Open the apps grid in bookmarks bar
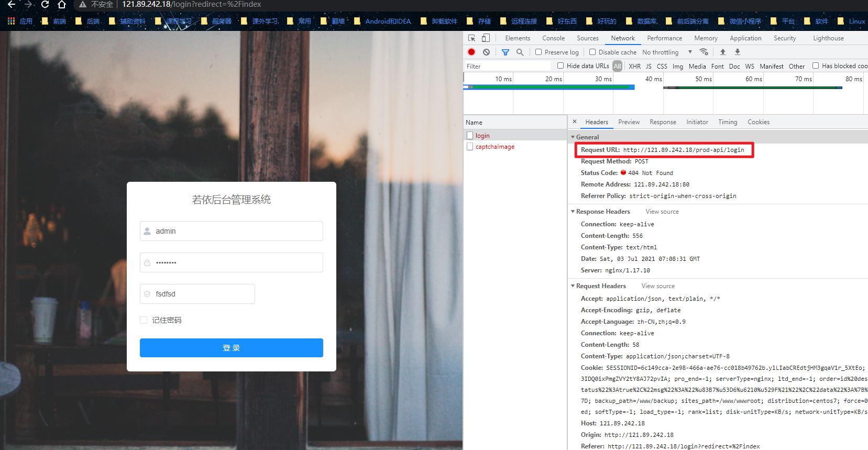The height and width of the screenshot is (450, 868). (12, 21)
